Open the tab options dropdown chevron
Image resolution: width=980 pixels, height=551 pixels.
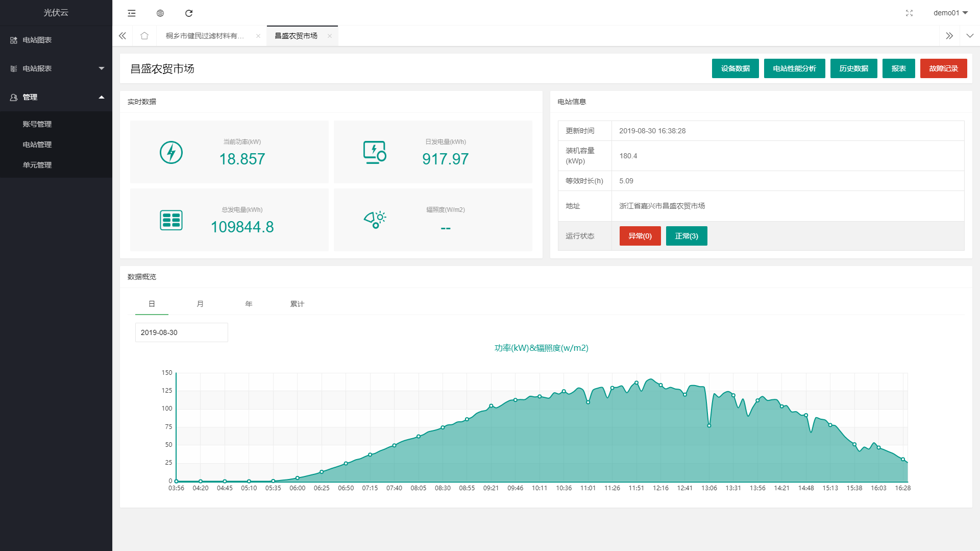(970, 36)
